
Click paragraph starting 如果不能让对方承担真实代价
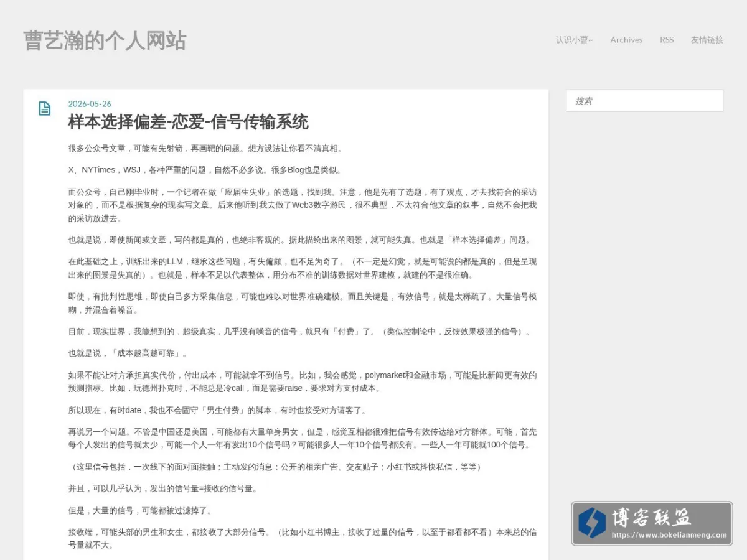click(303, 381)
